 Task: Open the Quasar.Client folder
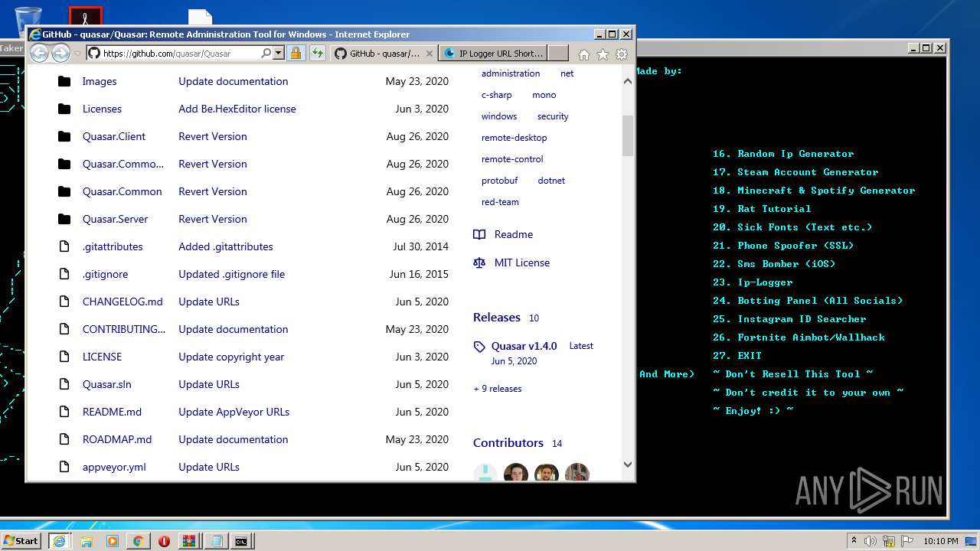[114, 136]
